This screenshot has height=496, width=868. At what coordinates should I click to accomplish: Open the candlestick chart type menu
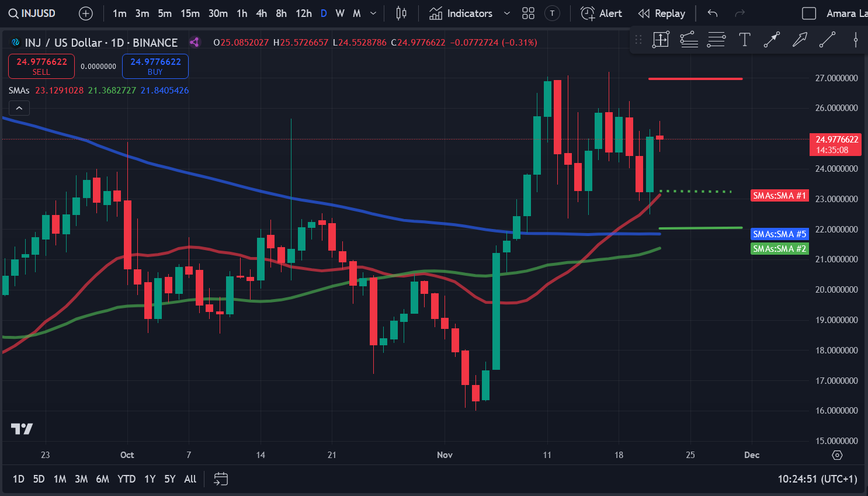[x=401, y=13]
